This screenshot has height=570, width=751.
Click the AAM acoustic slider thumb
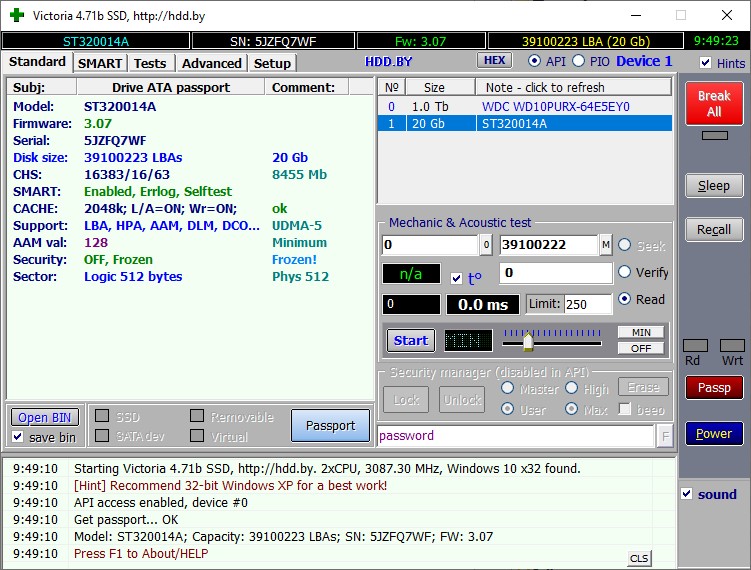pos(528,342)
